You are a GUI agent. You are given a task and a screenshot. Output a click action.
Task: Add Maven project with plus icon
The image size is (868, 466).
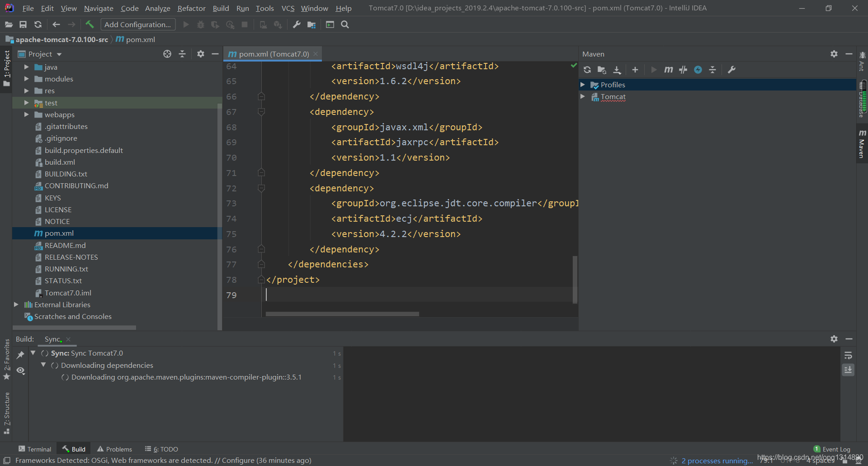pos(635,70)
